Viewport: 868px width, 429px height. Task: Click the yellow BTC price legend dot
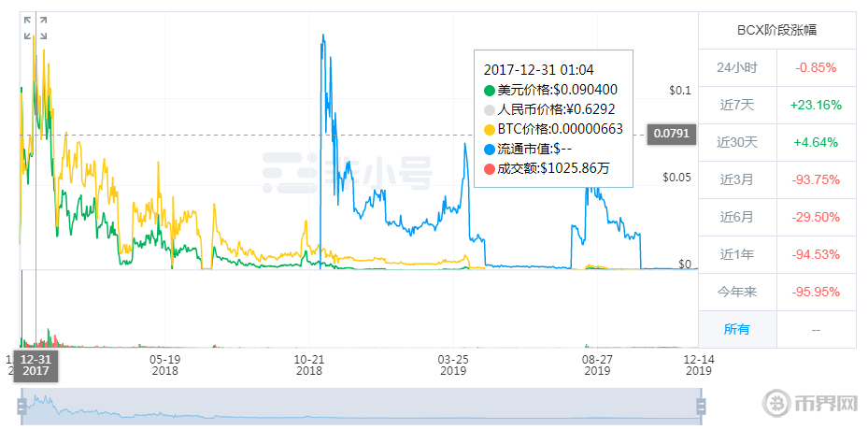click(490, 129)
